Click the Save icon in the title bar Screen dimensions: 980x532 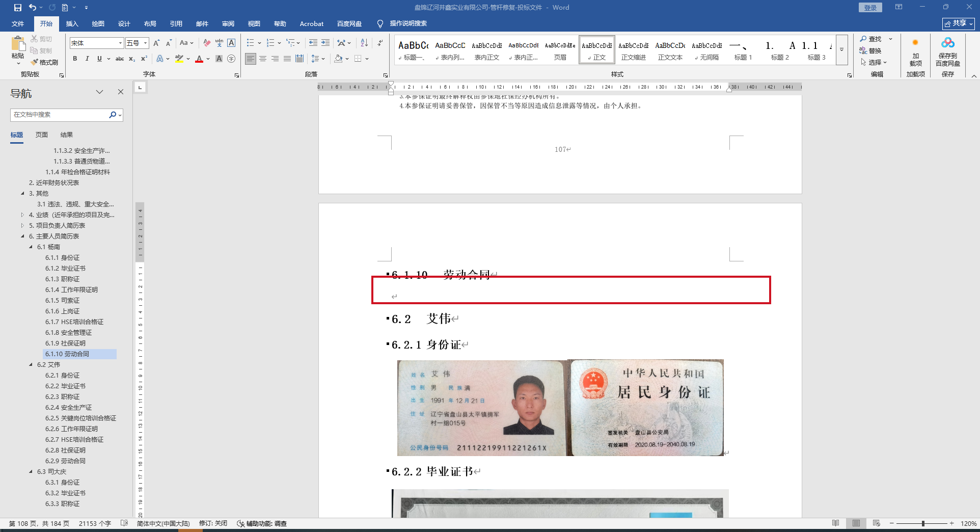point(18,8)
